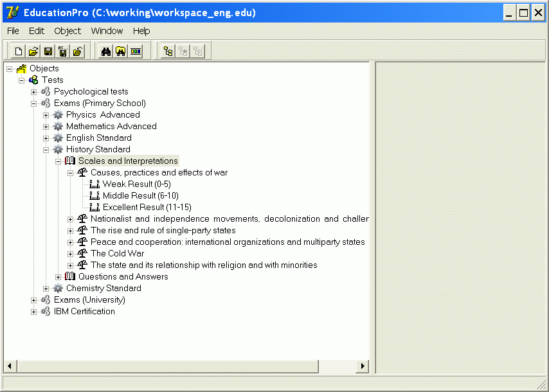This screenshot has height=392, width=549.
Task: Select Weak Result (0-5) item
Action: pyautogui.click(x=136, y=184)
